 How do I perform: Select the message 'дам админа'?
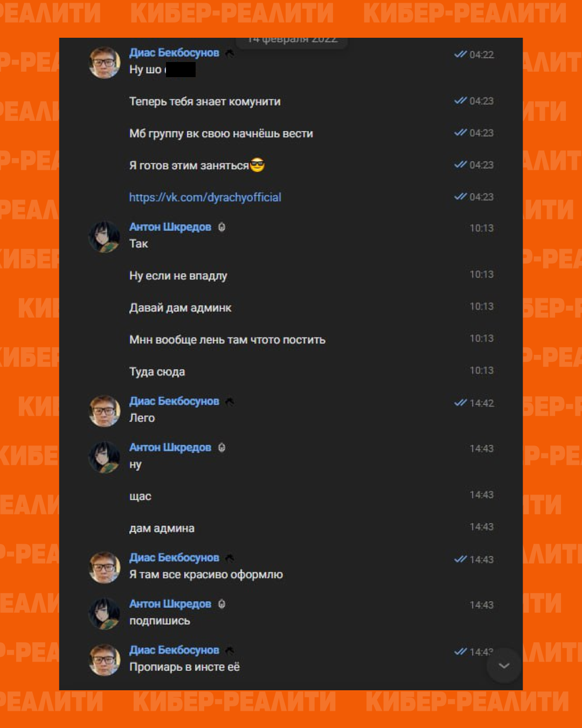[x=162, y=528]
